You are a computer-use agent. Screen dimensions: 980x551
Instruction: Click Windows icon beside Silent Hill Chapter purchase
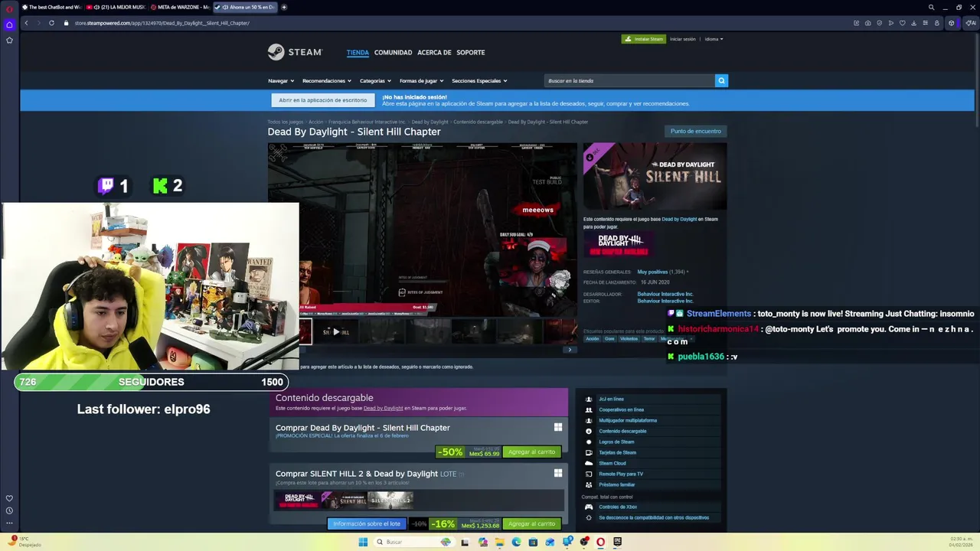(x=558, y=427)
